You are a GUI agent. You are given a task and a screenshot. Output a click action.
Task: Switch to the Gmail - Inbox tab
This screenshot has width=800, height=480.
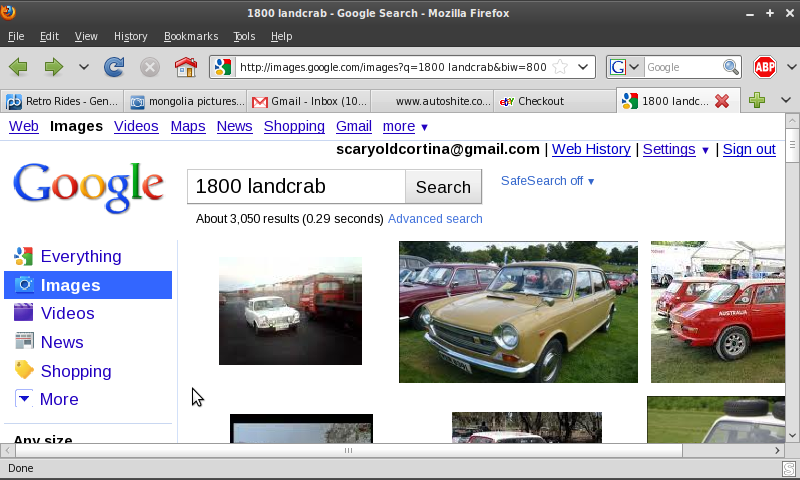click(308, 101)
